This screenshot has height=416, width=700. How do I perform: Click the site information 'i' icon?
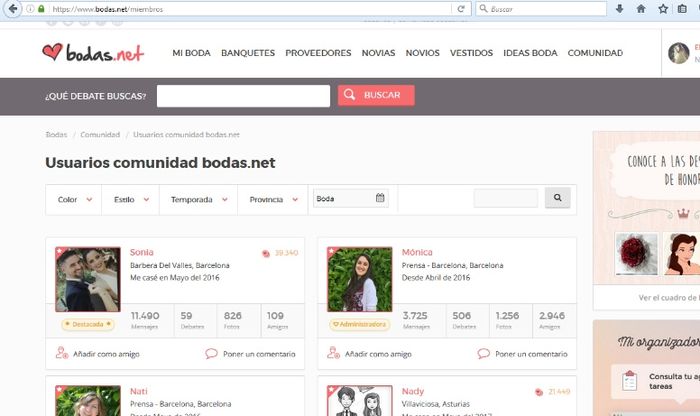coord(30,9)
